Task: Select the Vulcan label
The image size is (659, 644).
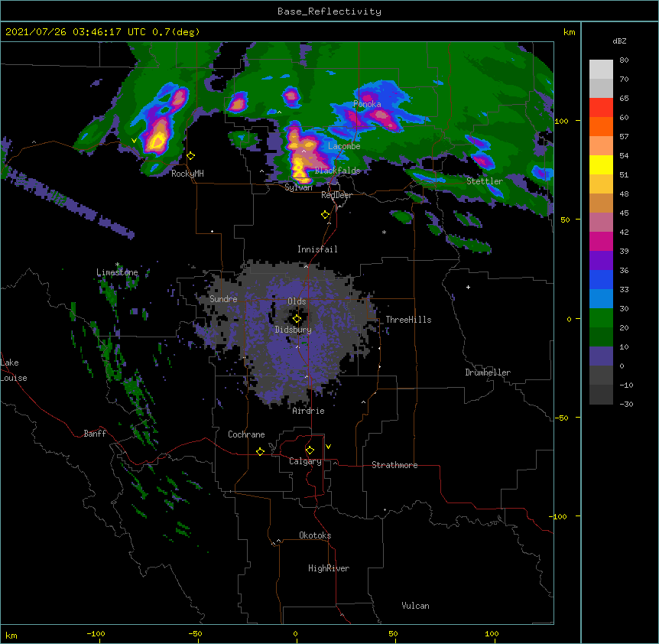Action: point(415,606)
